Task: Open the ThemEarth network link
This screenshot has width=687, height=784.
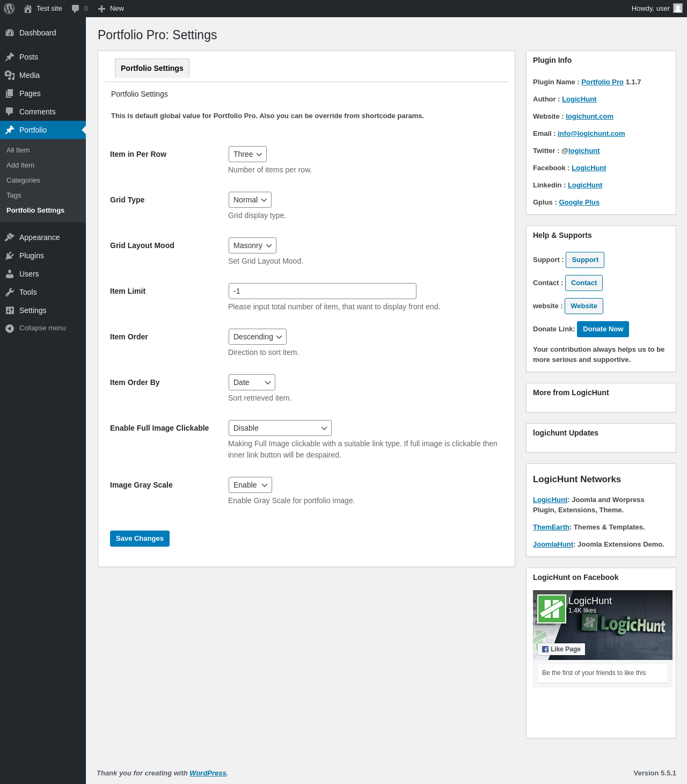Action: click(x=551, y=527)
